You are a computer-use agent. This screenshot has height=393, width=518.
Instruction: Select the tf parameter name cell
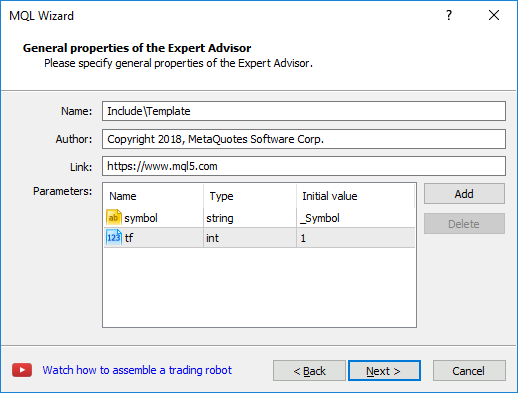pos(154,238)
